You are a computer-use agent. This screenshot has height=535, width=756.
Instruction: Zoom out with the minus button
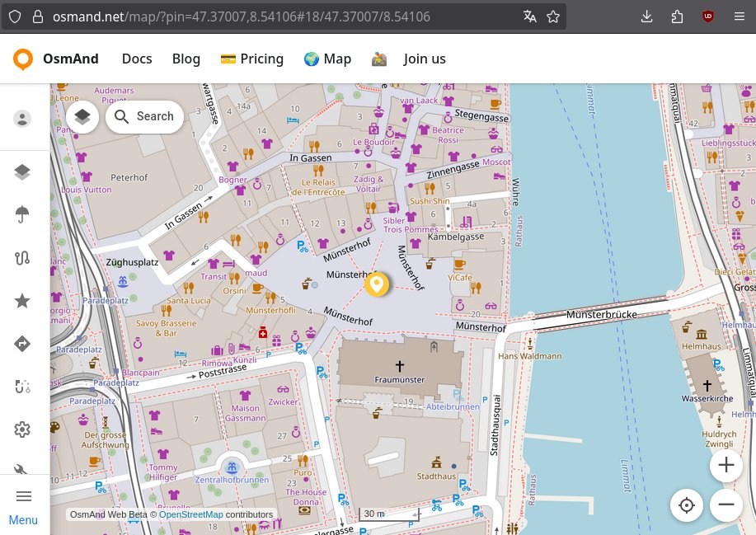[x=725, y=504]
